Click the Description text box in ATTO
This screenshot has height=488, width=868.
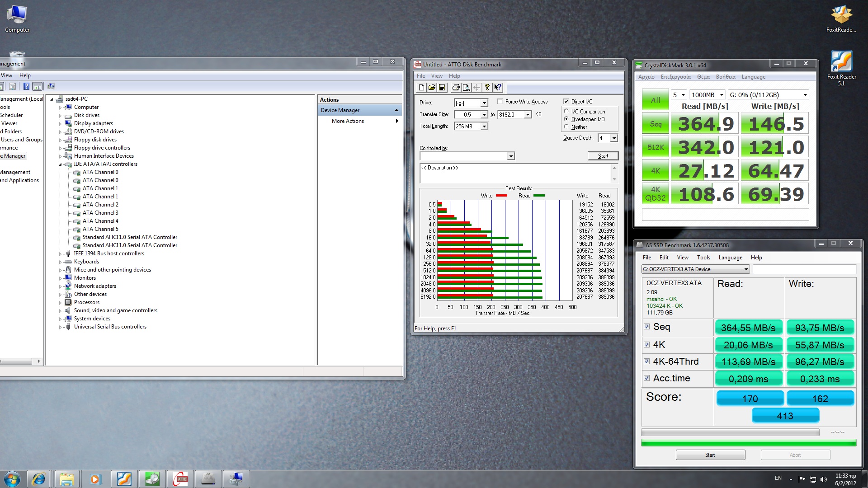518,174
